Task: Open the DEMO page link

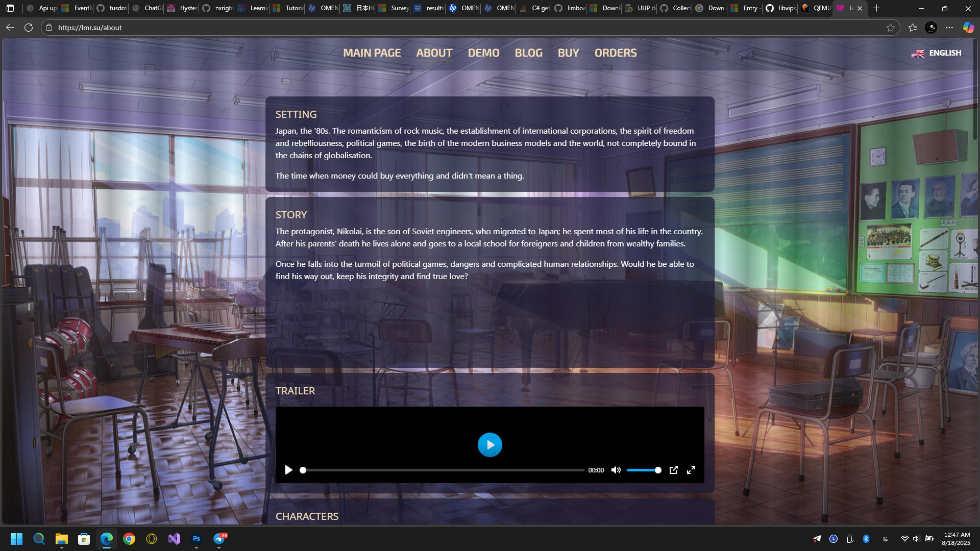Action: tap(483, 53)
